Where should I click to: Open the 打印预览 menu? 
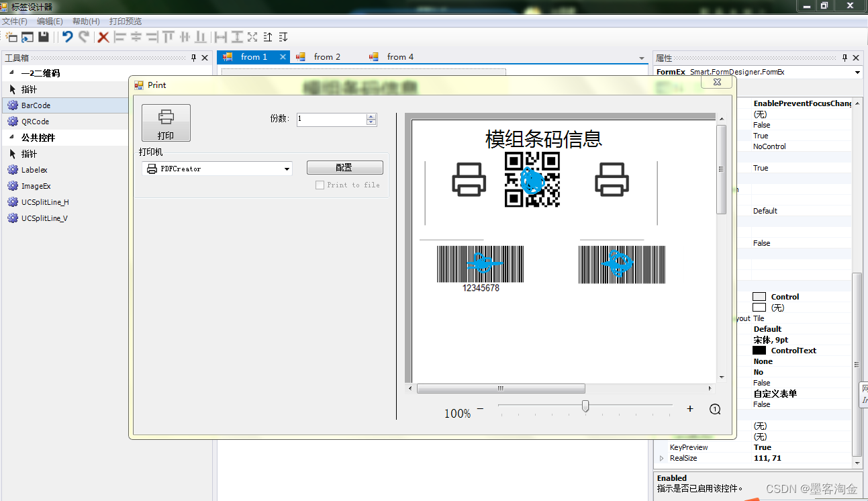pyautogui.click(x=126, y=21)
